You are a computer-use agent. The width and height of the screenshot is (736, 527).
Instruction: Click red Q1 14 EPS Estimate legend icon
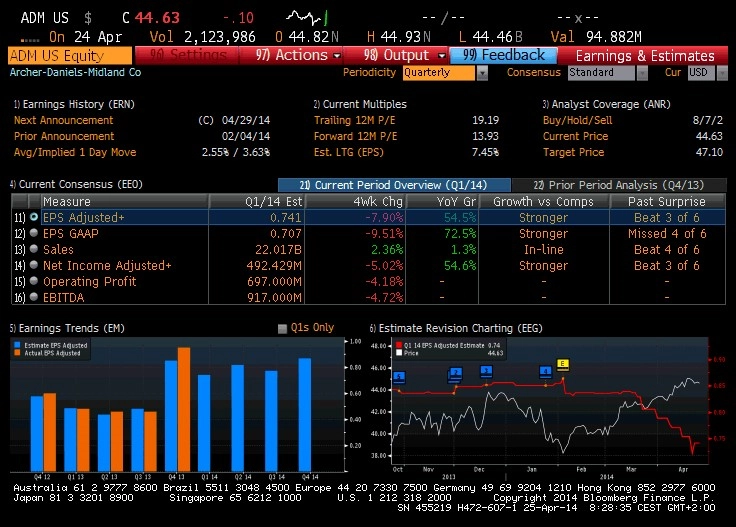[x=399, y=345]
